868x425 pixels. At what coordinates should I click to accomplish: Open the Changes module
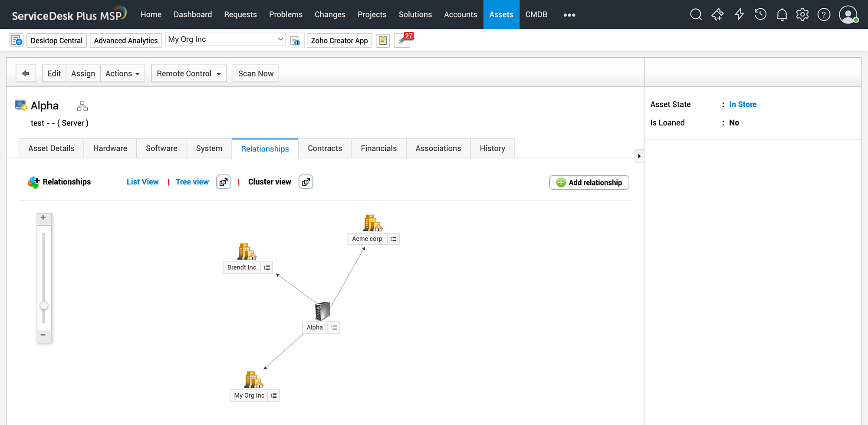(x=330, y=14)
